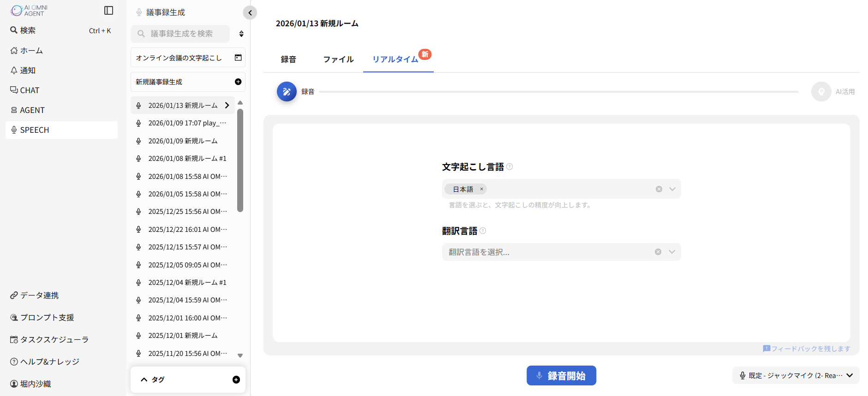Open 2026/01/05 15:58 AI OM recording
The width and height of the screenshot is (868, 396).
pos(183,194)
